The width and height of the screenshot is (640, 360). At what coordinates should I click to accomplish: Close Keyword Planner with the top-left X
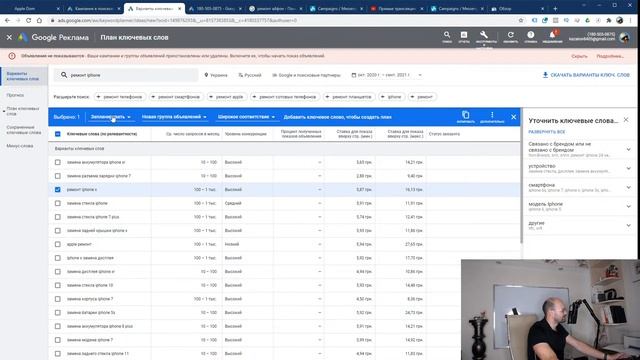click(x=9, y=37)
